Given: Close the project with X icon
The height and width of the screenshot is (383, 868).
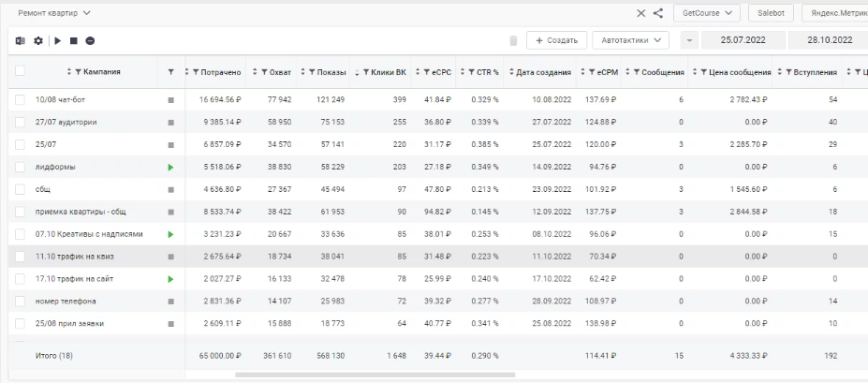Looking at the screenshot, I should point(641,13).
